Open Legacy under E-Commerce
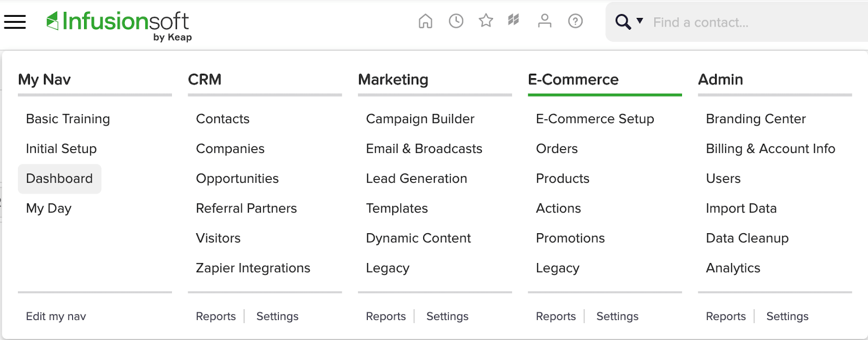Screen dimensions: 868x340 click(x=557, y=268)
